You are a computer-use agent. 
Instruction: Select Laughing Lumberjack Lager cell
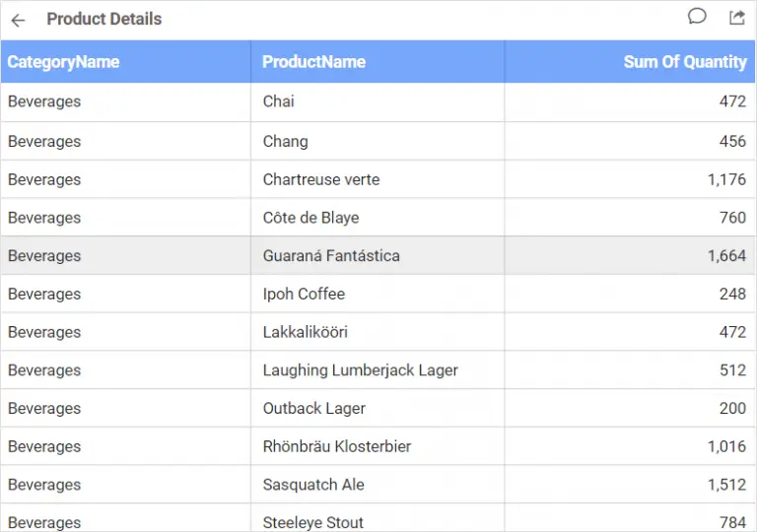[360, 370]
